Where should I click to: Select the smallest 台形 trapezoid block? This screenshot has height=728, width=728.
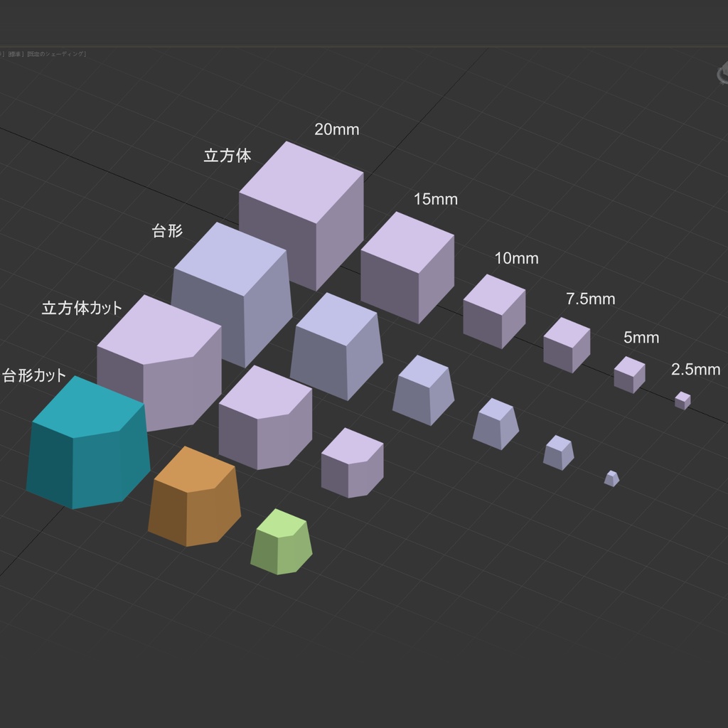[x=611, y=478]
